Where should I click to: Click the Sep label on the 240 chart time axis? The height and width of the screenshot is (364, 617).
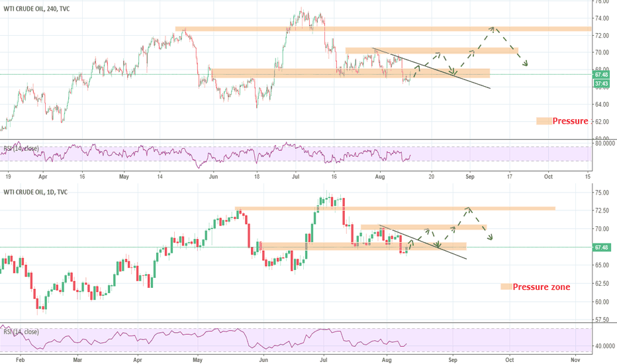470,177
